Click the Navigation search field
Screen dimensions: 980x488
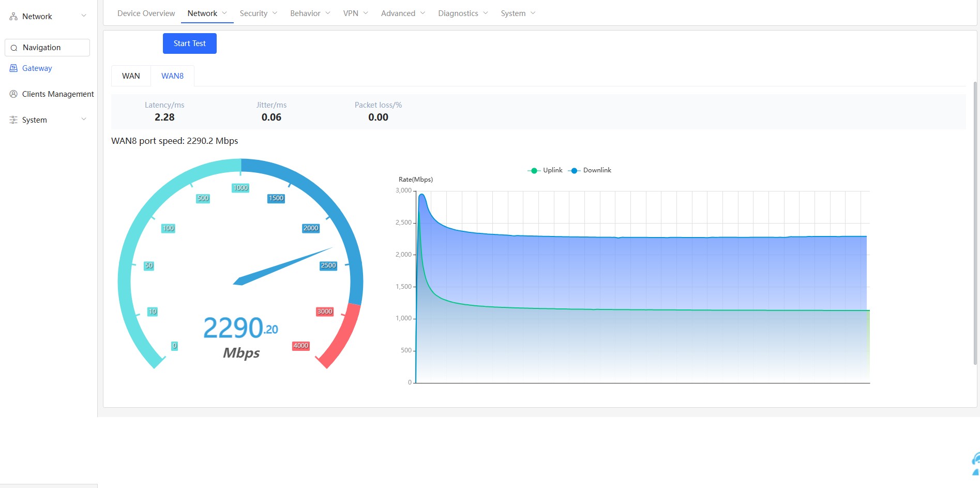coord(47,48)
